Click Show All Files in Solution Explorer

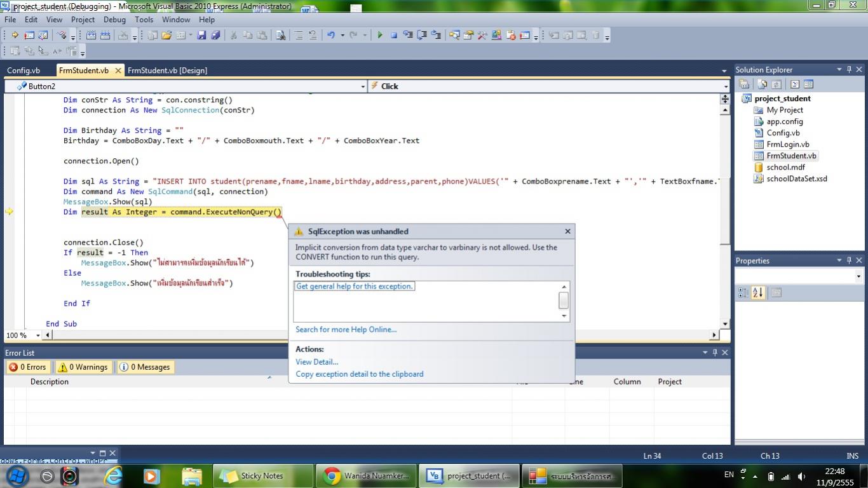(x=762, y=84)
